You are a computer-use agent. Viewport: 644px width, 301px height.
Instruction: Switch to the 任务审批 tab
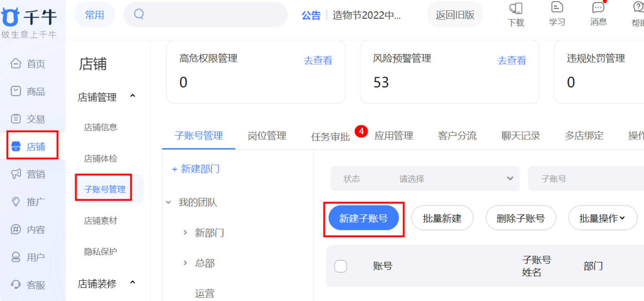(x=330, y=136)
